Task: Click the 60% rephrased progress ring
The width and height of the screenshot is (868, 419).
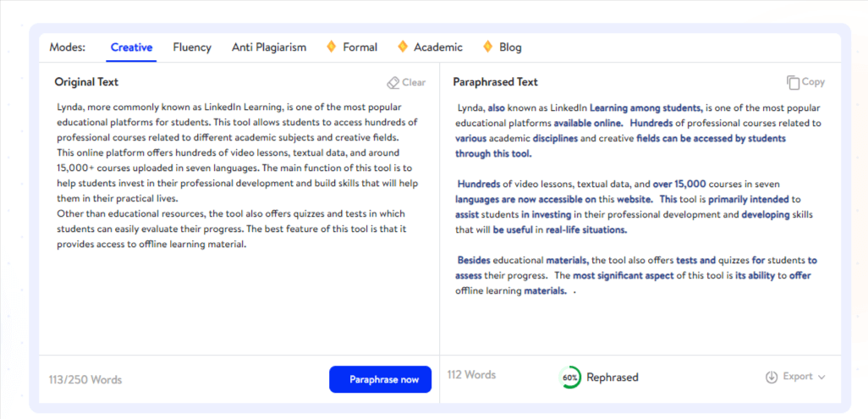Action: click(571, 378)
